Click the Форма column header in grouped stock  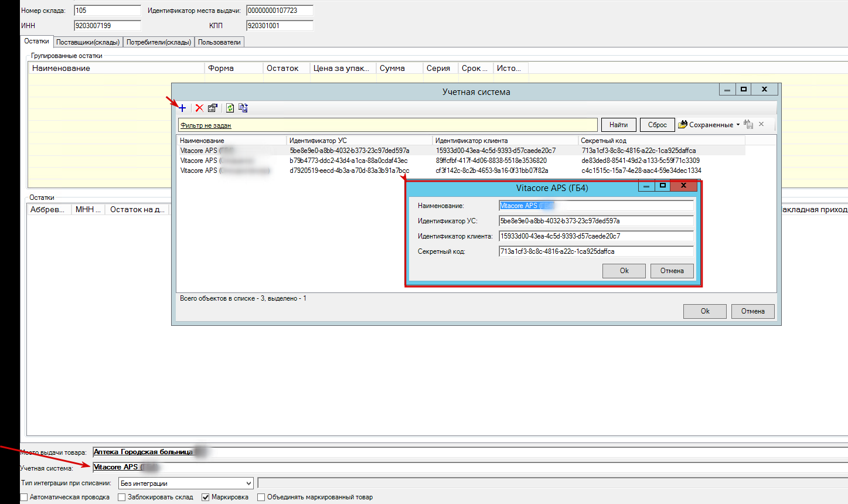pos(234,69)
